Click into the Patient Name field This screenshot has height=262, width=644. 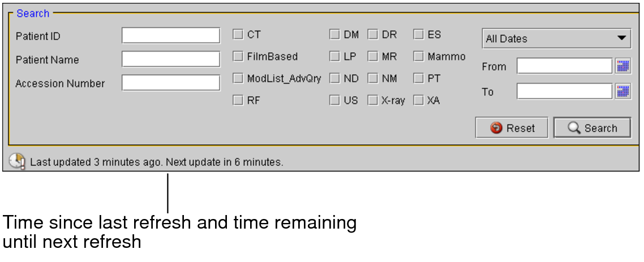point(170,59)
